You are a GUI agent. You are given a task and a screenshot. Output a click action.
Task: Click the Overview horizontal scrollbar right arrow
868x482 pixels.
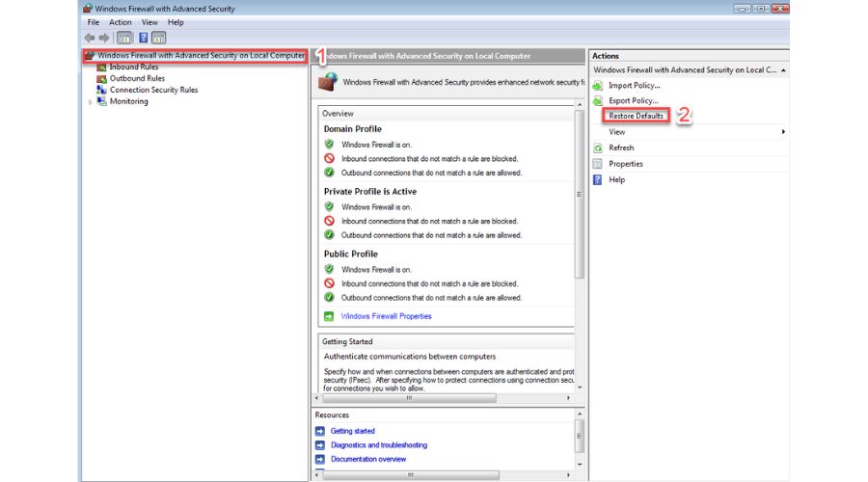click(568, 398)
